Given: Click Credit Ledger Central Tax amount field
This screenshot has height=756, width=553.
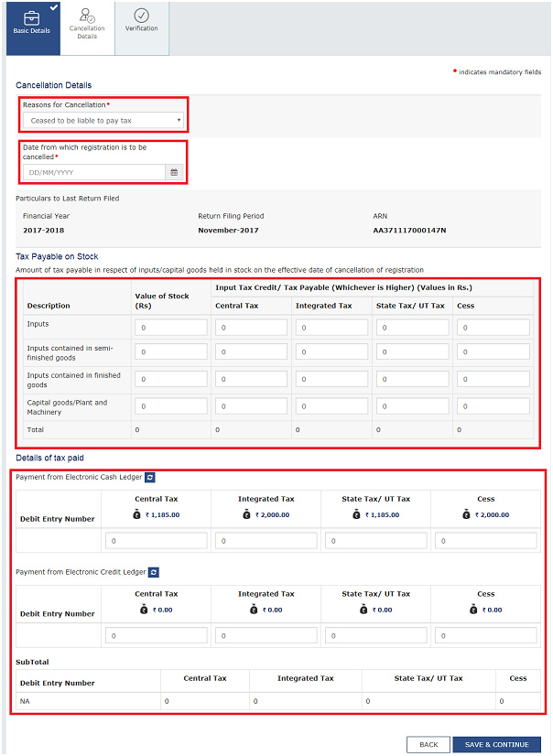Looking at the screenshot, I should [x=157, y=635].
